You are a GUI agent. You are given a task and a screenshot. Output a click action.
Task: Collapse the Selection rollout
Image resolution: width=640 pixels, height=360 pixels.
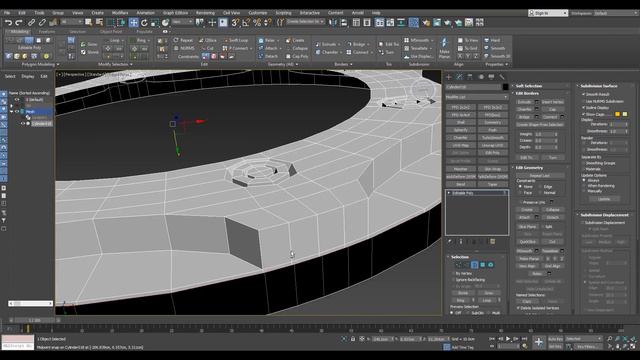[476, 257]
